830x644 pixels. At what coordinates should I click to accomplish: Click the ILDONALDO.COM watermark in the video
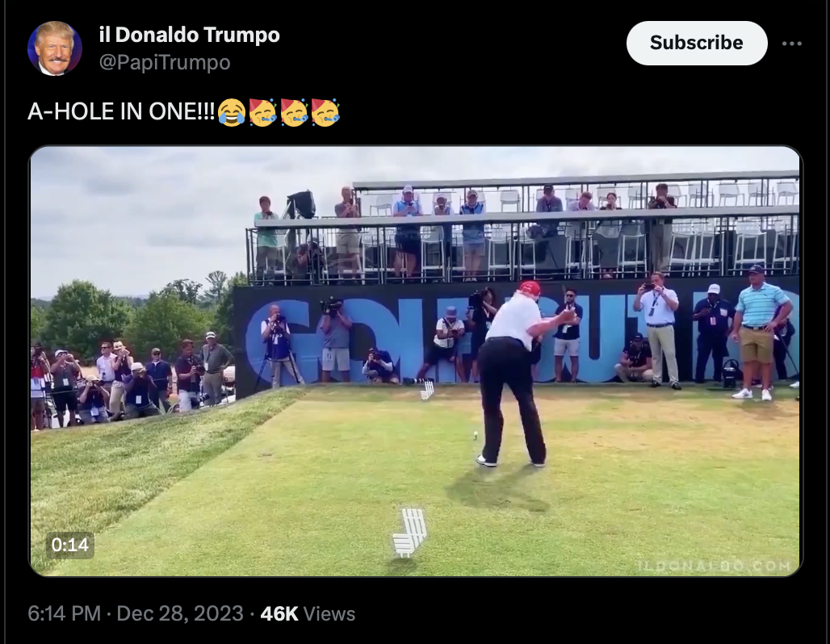pos(714,566)
